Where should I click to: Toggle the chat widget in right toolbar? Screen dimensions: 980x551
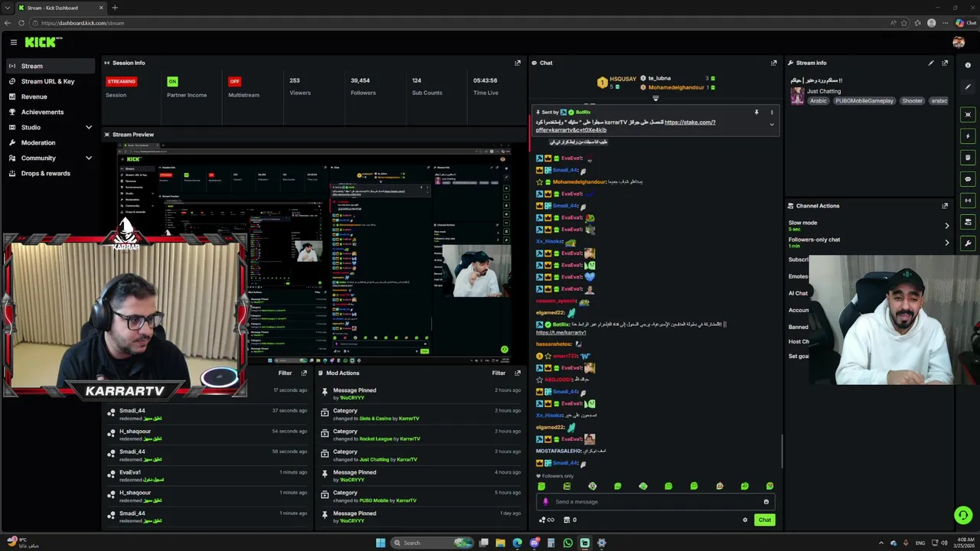(x=968, y=179)
